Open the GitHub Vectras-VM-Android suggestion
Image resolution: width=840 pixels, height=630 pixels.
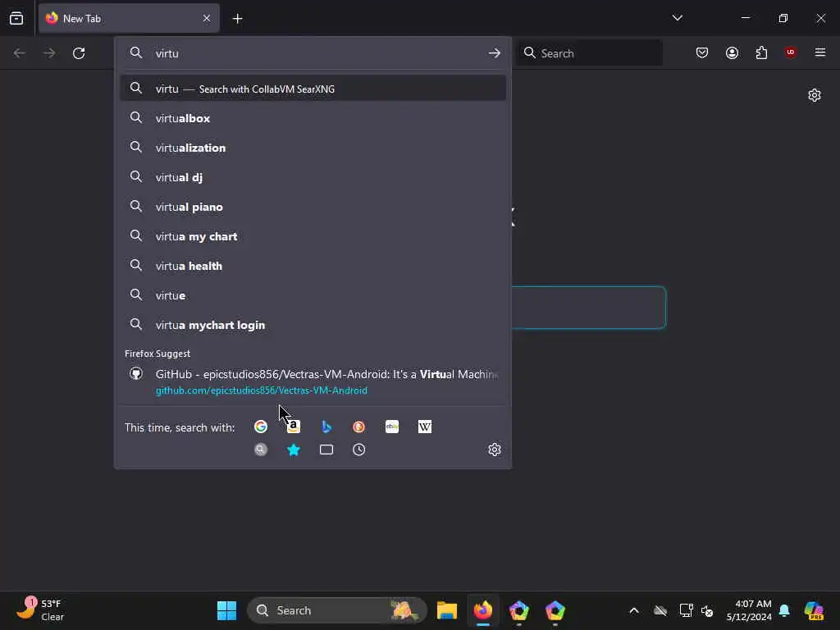coord(313,381)
